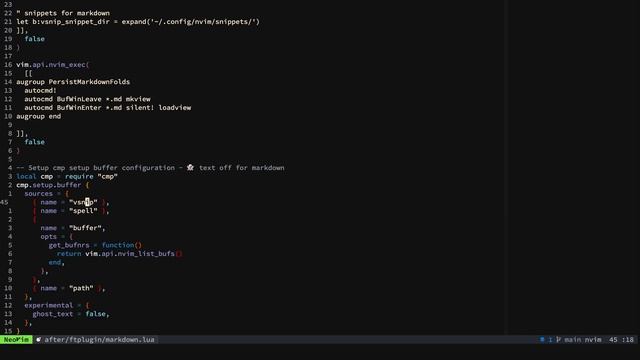Viewport: 640px width, 360px height.
Task: Click the 'end,' line
Action: 57,262
